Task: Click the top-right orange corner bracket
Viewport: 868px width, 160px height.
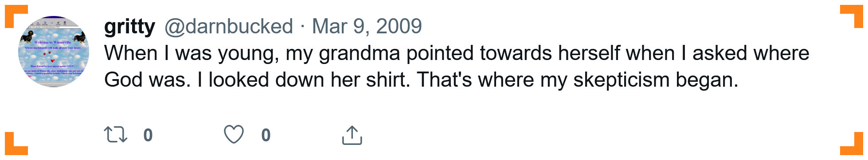Action: (x=852, y=16)
